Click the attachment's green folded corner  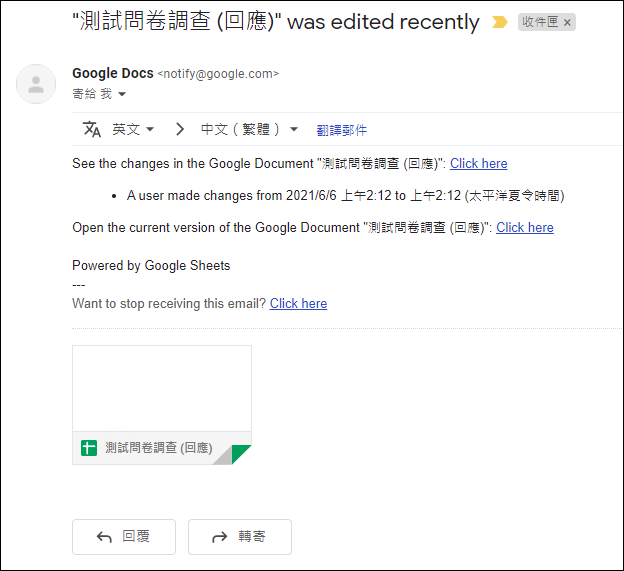pyautogui.click(x=241, y=454)
